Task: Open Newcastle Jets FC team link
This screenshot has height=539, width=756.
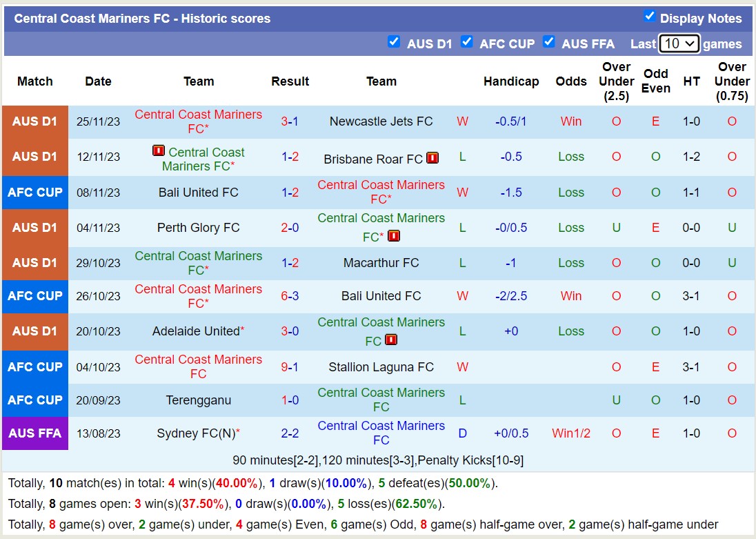Action: tap(381, 121)
